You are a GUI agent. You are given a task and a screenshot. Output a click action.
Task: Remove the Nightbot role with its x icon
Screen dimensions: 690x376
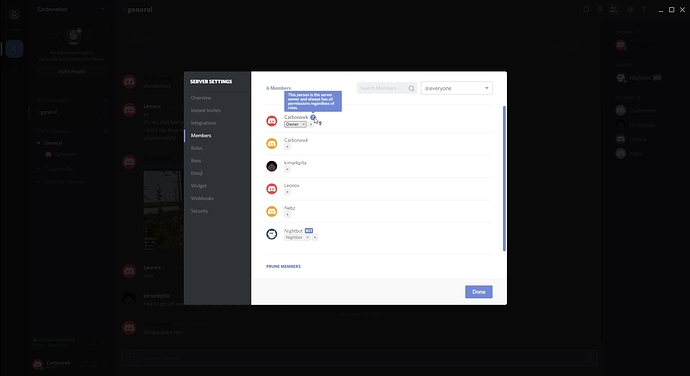pos(308,237)
